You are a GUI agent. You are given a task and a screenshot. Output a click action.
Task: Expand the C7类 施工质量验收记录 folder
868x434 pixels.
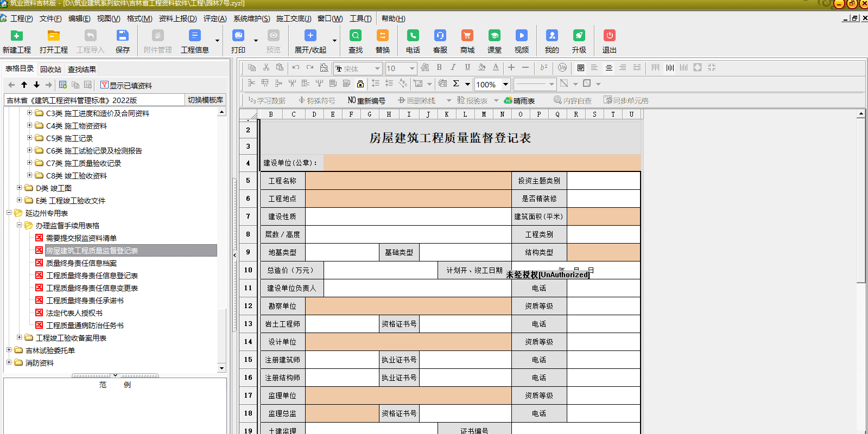pyautogui.click(x=30, y=163)
